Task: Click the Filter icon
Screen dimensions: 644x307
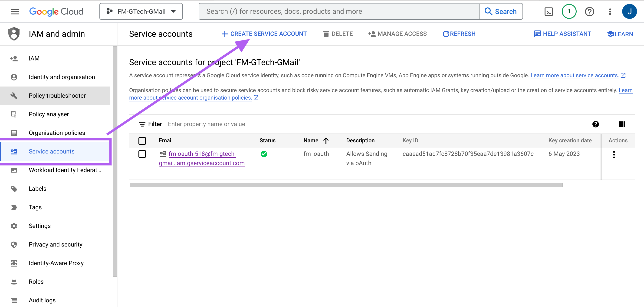Action: 142,124
